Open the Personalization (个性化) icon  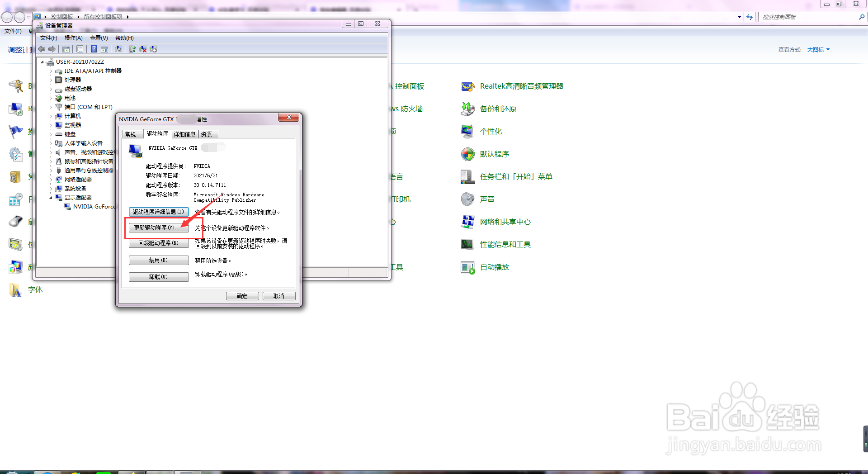(x=467, y=131)
